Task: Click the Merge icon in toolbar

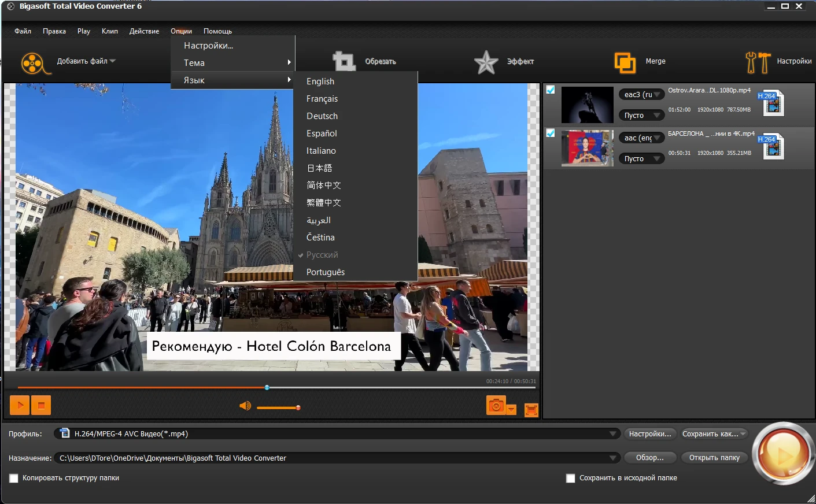Action: coord(625,62)
